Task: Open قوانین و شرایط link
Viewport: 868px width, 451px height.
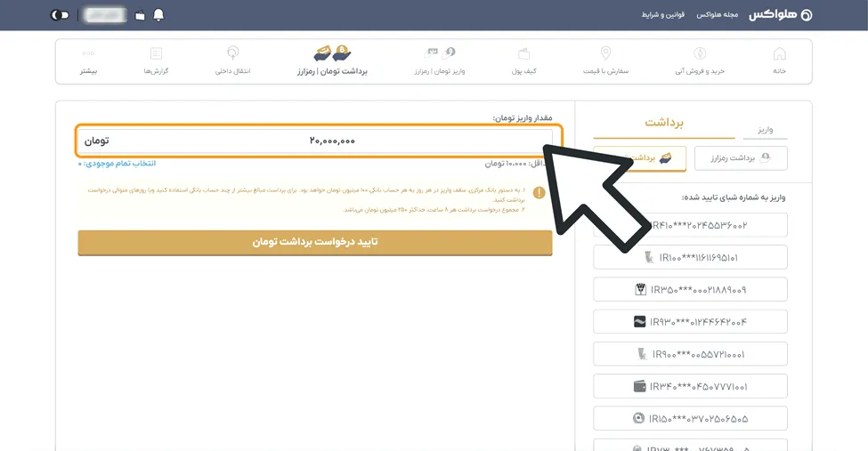Action: click(663, 14)
